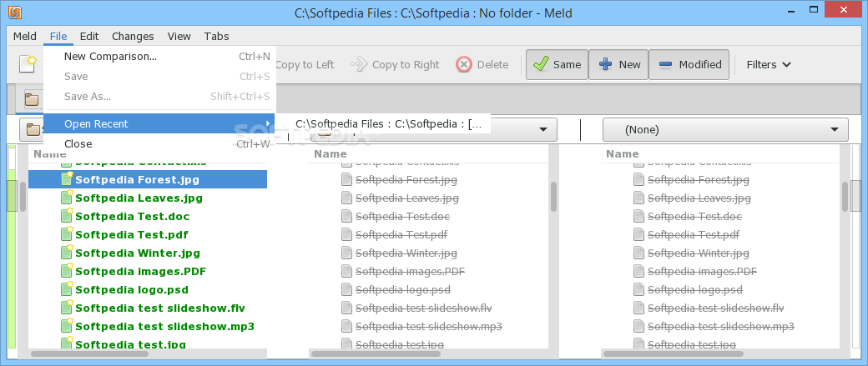
Task: Click the right pane vertical scrollbar thumb
Action: point(845,196)
